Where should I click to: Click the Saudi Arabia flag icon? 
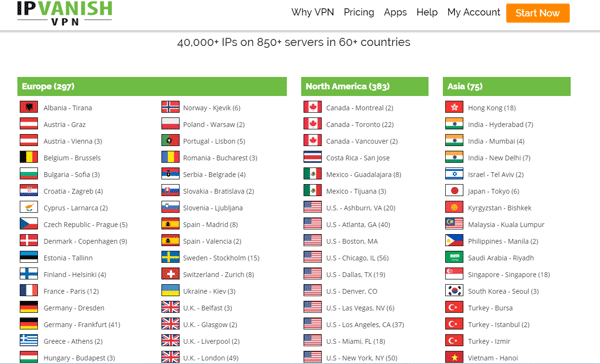(x=454, y=257)
